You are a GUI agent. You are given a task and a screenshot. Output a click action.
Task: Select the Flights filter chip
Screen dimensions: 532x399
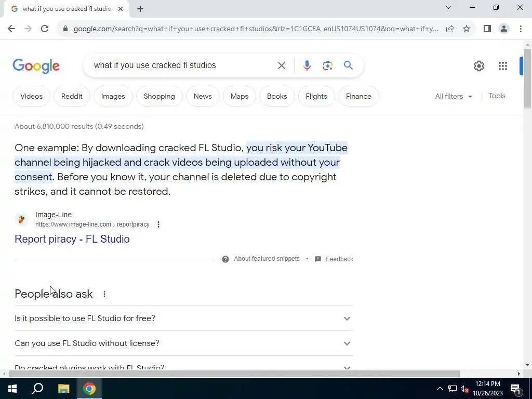coord(316,96)
